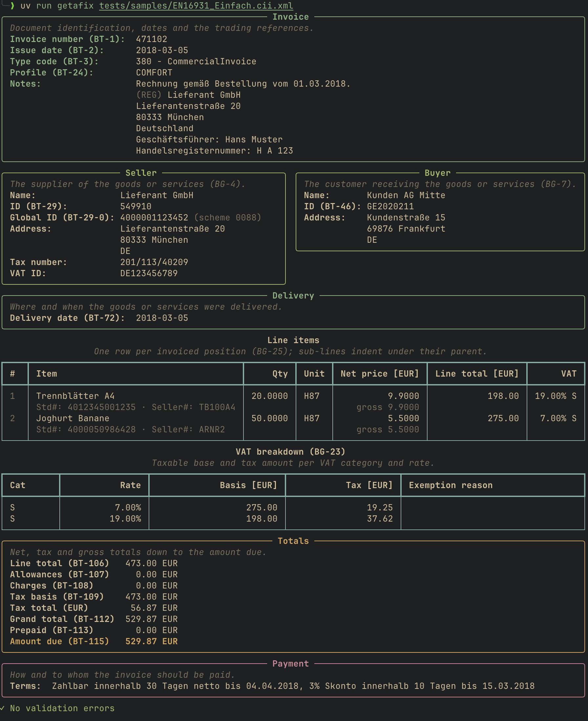
Task: Click the 'VAT' column header in line items
Action: tap(569, 374)
